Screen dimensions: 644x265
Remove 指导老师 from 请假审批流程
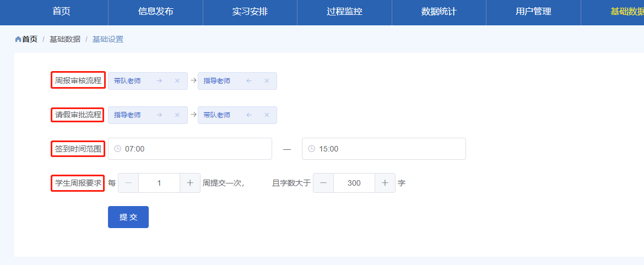coord(177,115)
